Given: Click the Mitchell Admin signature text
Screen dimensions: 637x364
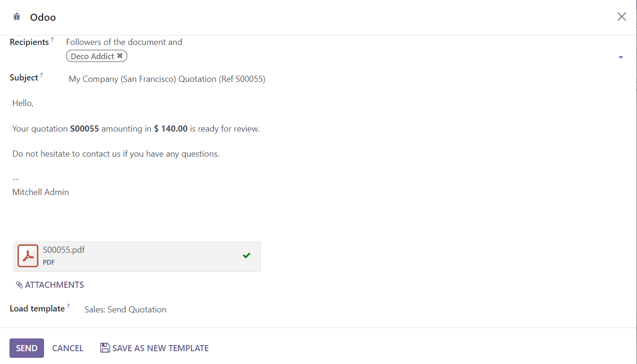Looking at the screenshot, I should pyautogui.click(x=41, y=192).
